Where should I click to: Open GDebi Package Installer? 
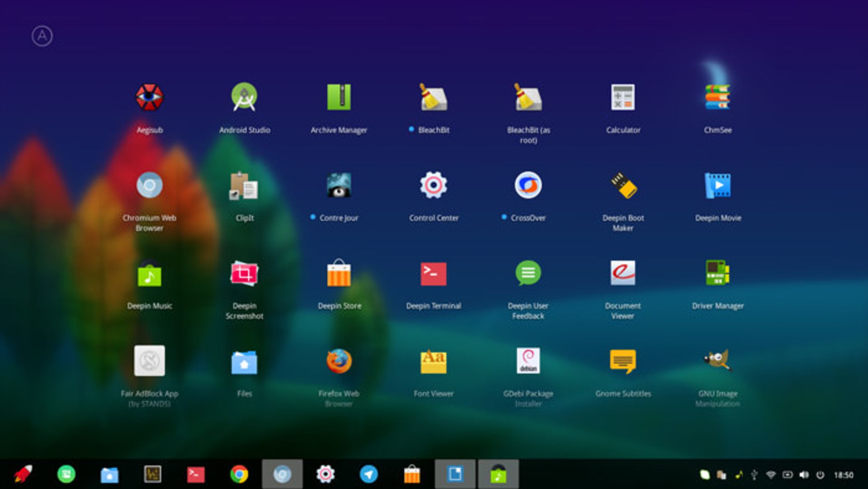click(x=529, y=362)
